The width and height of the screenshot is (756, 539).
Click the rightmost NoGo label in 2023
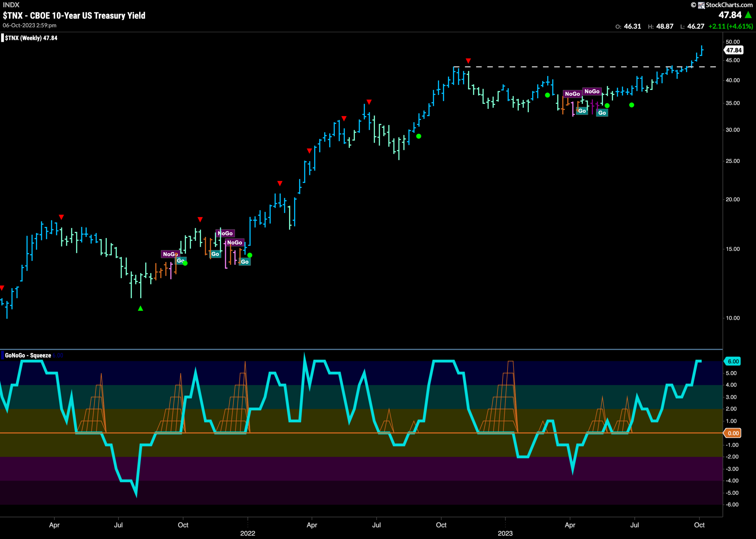pos(592,91)
